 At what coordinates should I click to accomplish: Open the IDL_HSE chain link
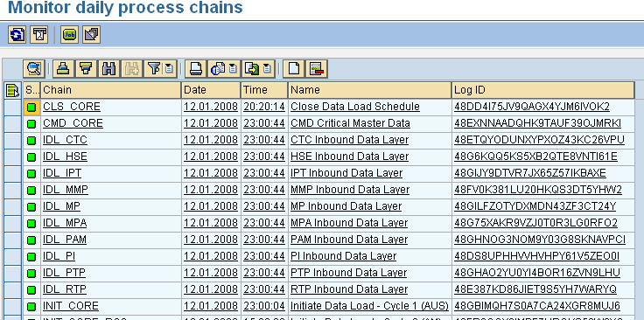pos(65,157)
